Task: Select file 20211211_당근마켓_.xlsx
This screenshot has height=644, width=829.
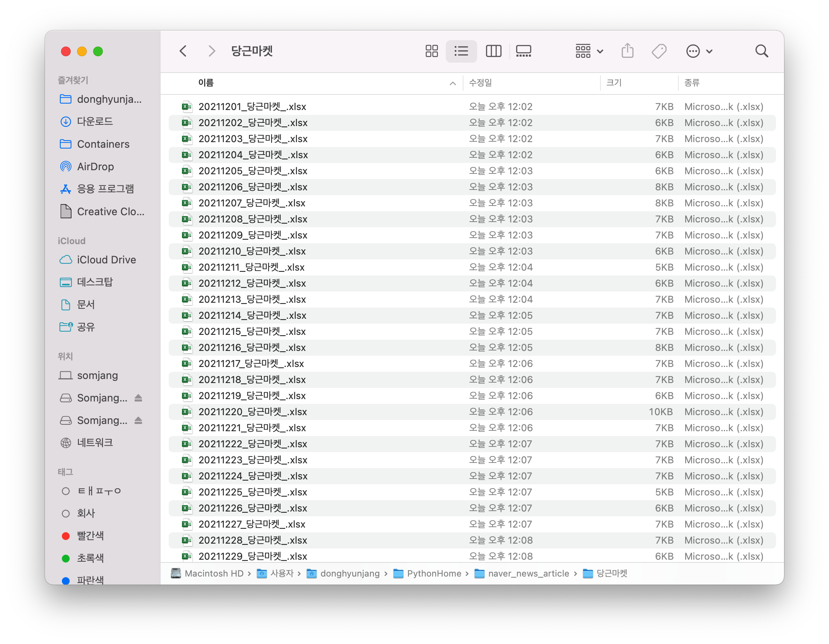Action: [472, 267]
